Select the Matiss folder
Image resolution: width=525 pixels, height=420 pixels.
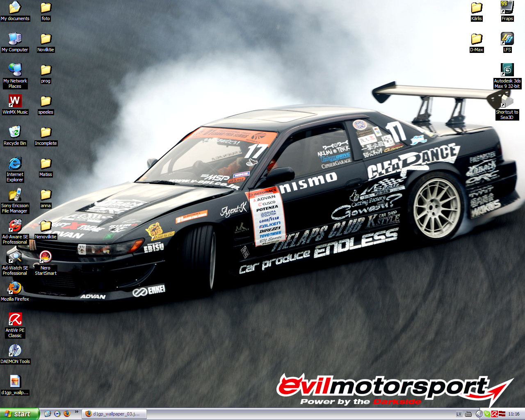(46, 167)
